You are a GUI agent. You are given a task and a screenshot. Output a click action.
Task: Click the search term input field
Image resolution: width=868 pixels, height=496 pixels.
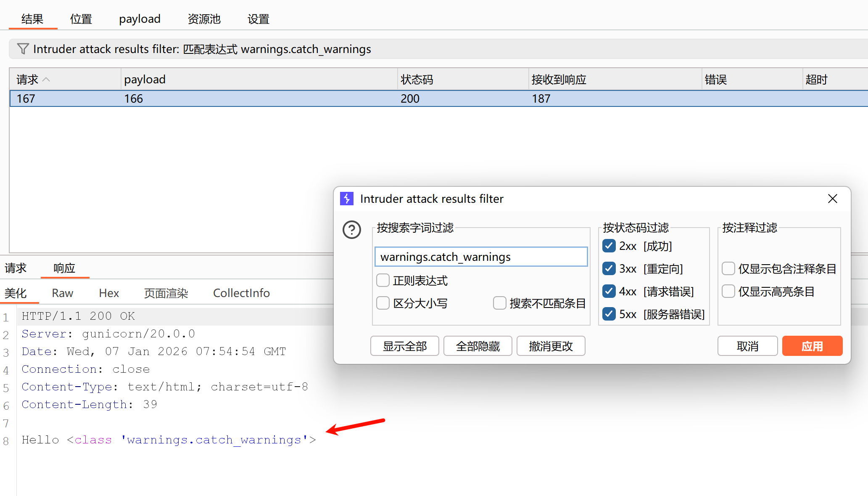[481, 257]
